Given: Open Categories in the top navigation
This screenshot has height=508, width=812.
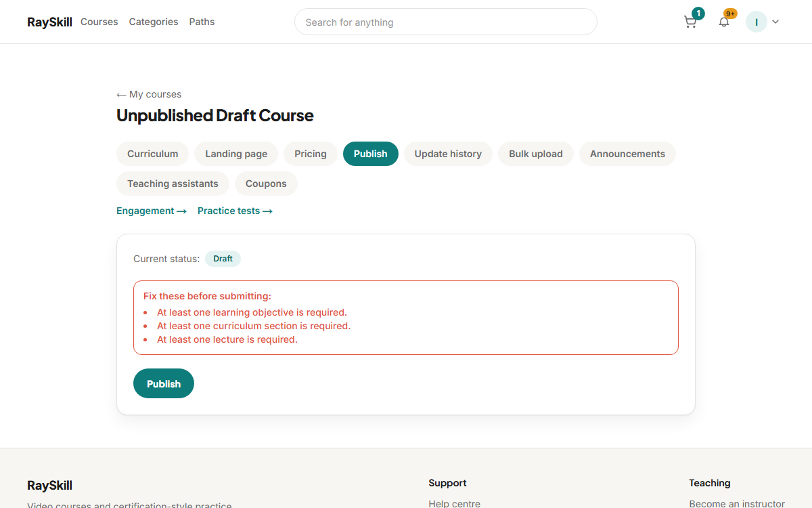Looking at the screenshot, I should click(x=154, y=22).
